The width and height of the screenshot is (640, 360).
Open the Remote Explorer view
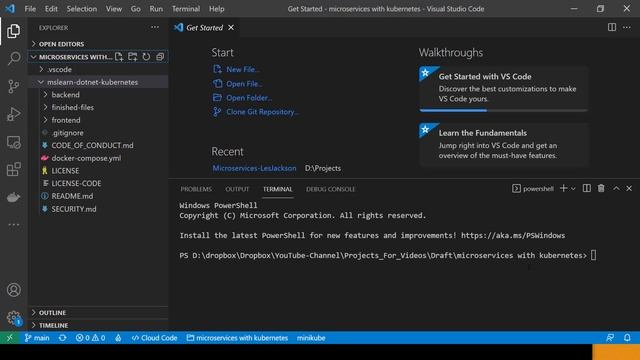click(x=13, y=142)
